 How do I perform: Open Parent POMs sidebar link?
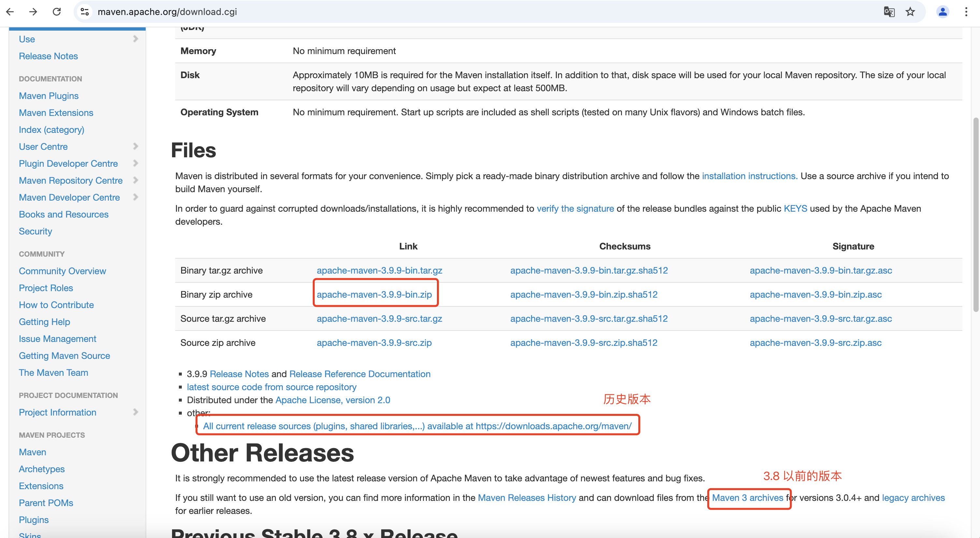[46, 503]
